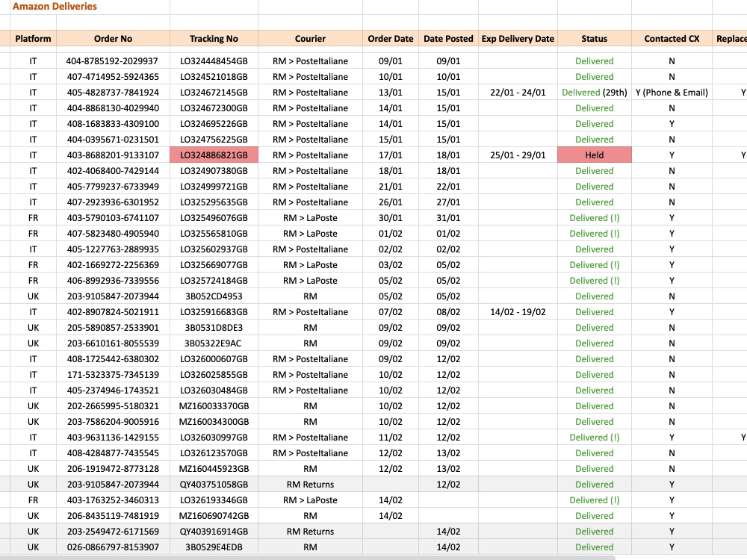Select tracking number LO326000607GB
Screen dimensions: 747x560
tap(214, 359)
